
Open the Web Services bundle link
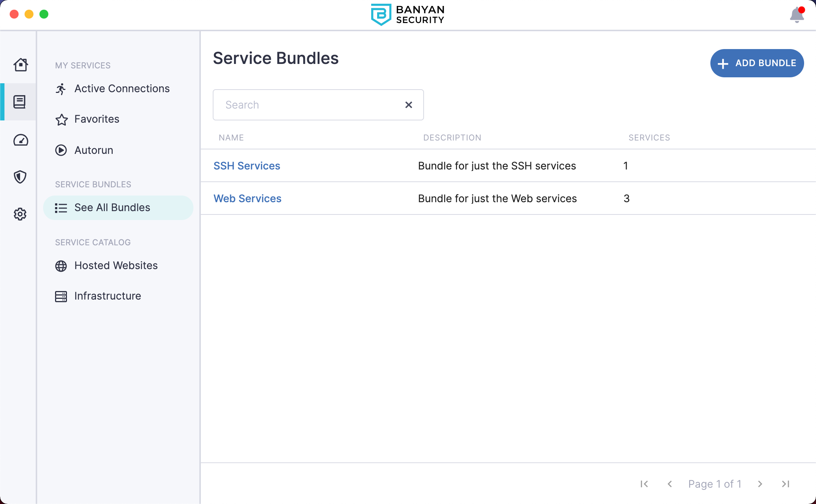click(x=247, y=198)
